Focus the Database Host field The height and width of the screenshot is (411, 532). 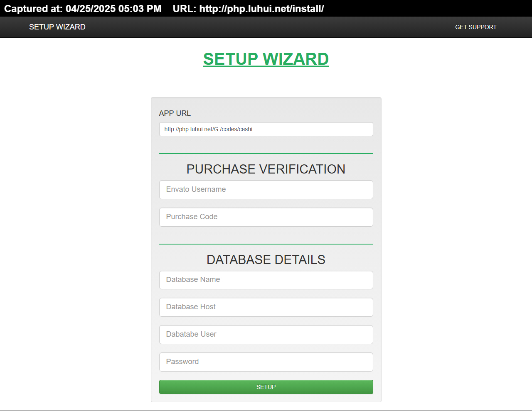tap(266, 307)
